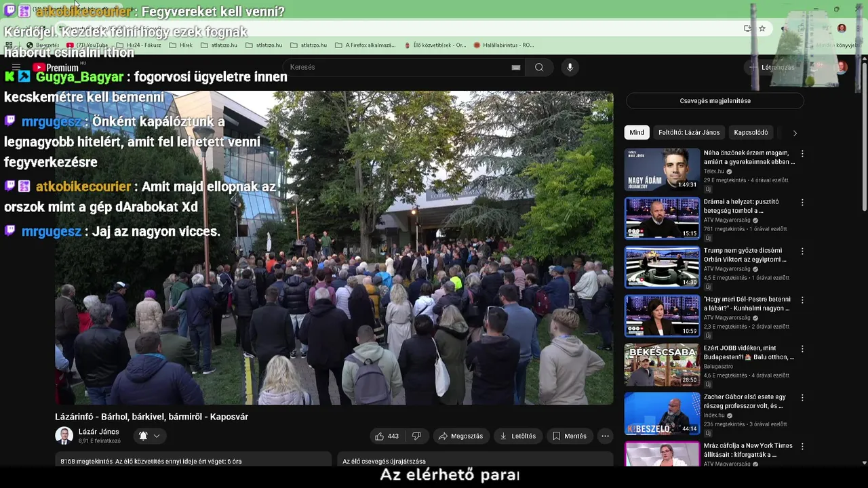Click video title Lázárinfó - Bárhol, bárkivel, bármiről
The height and width of the screenshot is (488, 868).
(151, 417)
